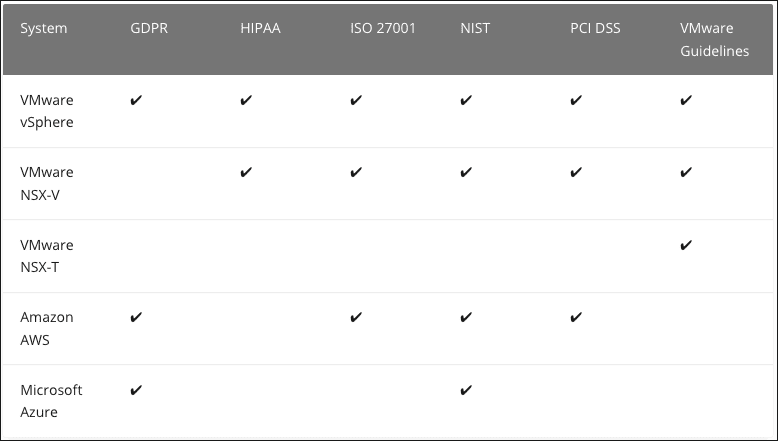778x441 pixels.
Task: Click the PCI DSS checkmark for VMware vSphere
Action: [576, 100]
